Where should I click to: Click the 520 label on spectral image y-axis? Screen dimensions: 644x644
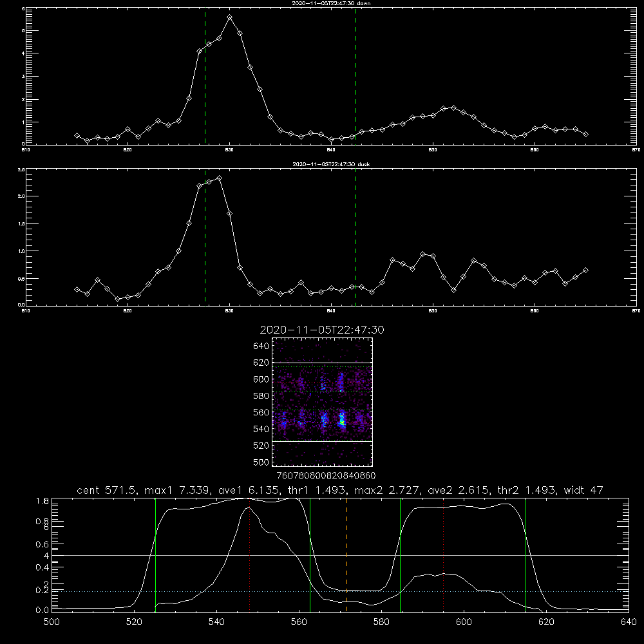coord(261,446)
